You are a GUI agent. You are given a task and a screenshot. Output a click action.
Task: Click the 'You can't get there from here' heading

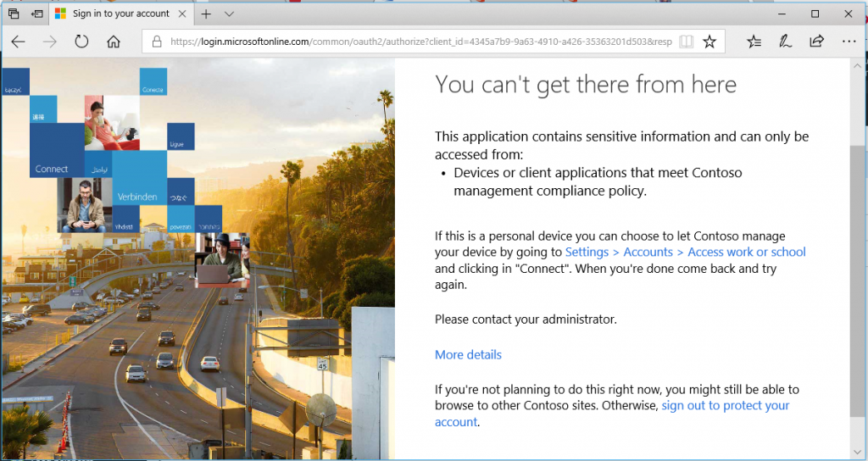click(x=586, y=85)
